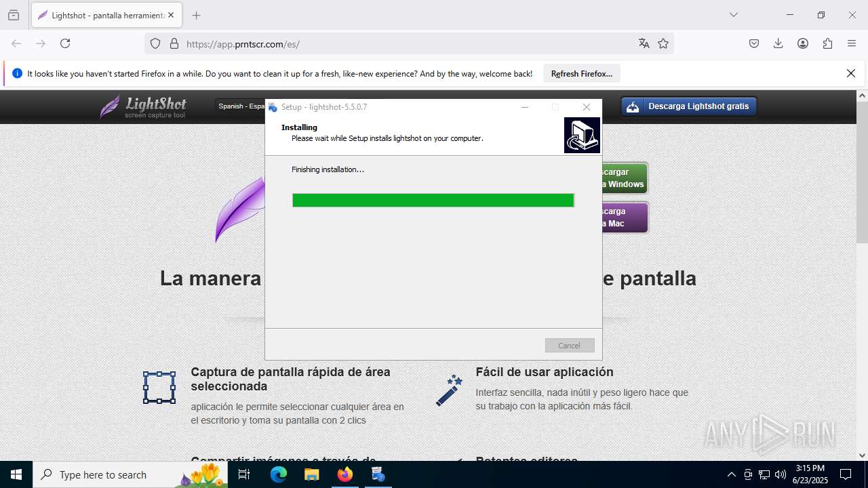The image size is (868, 488).
Task: Click the taskbar search box
Action: click(x=130, y=474)
